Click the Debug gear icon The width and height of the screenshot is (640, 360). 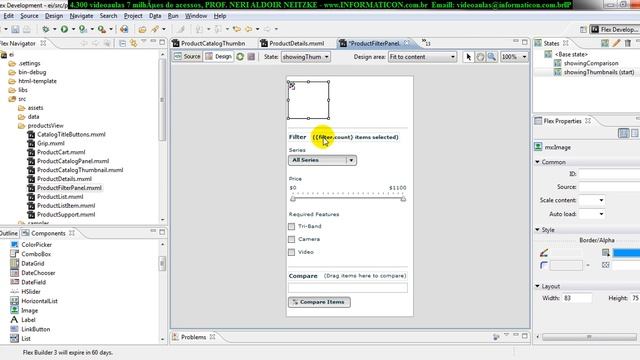pyautogui.click(x=46, y=29)
